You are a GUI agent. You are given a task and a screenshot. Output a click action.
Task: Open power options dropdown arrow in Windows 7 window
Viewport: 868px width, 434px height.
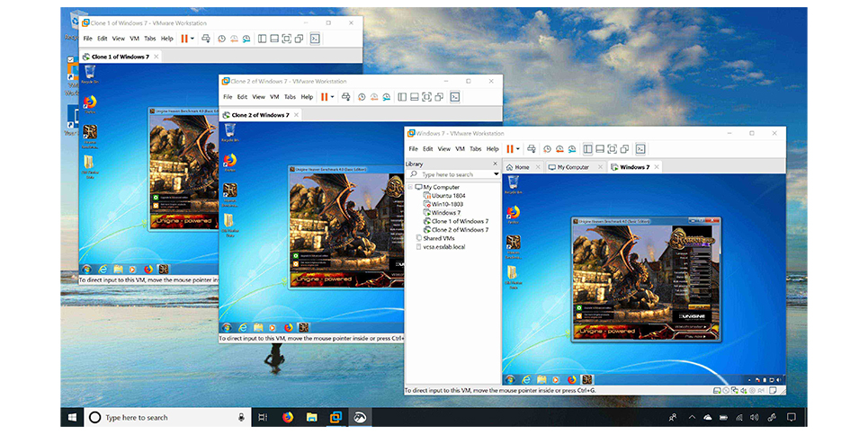pyautogui.click(x=520, y=148)
